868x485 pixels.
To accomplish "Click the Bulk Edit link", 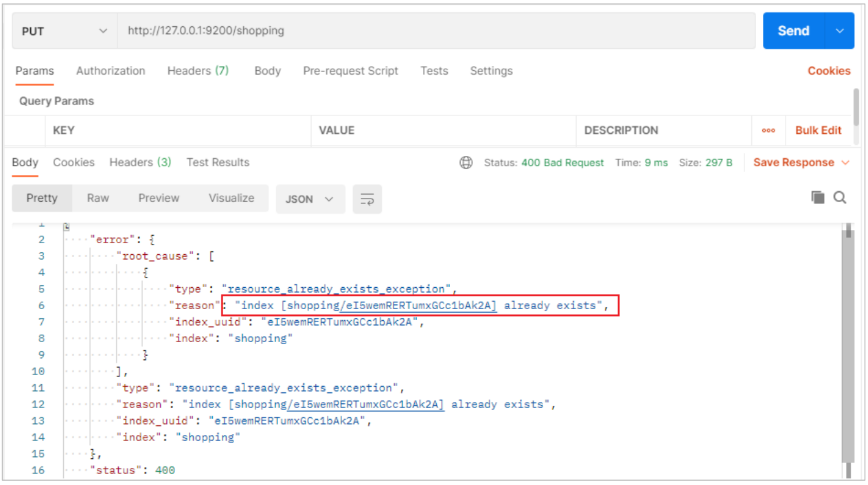I will (818, 131).
